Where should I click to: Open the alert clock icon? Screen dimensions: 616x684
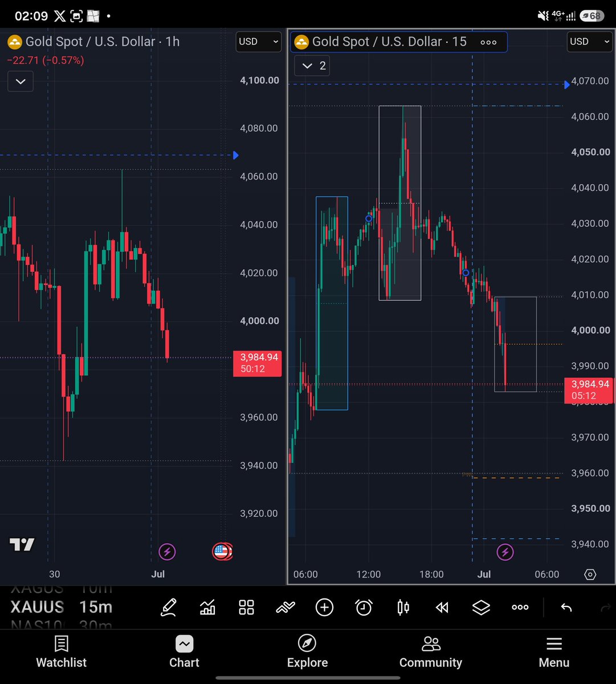click(x=364, y=608)
